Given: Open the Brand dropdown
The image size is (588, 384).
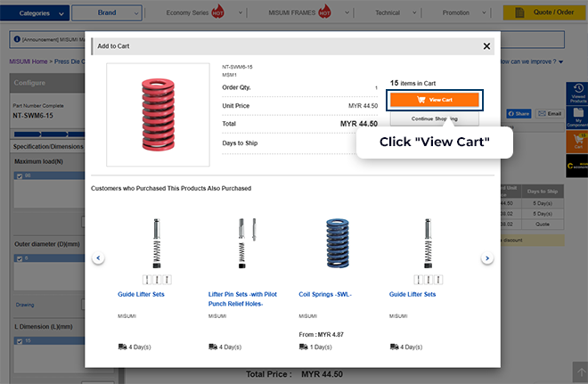Looking at the screenshot, I should click(x=107, y=12).
